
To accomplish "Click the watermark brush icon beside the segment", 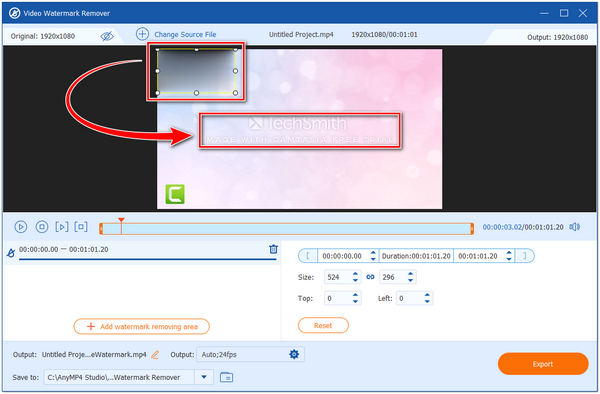I will 11,252.
